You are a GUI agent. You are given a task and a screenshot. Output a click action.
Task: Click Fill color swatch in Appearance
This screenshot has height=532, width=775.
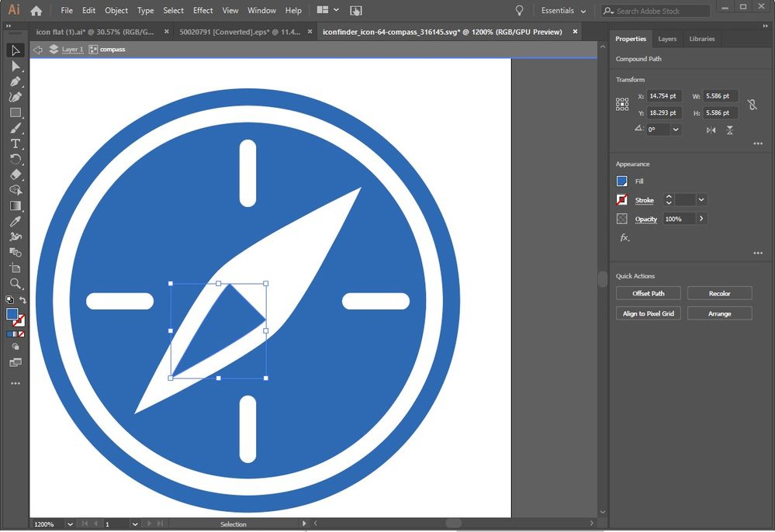[621, 181]
